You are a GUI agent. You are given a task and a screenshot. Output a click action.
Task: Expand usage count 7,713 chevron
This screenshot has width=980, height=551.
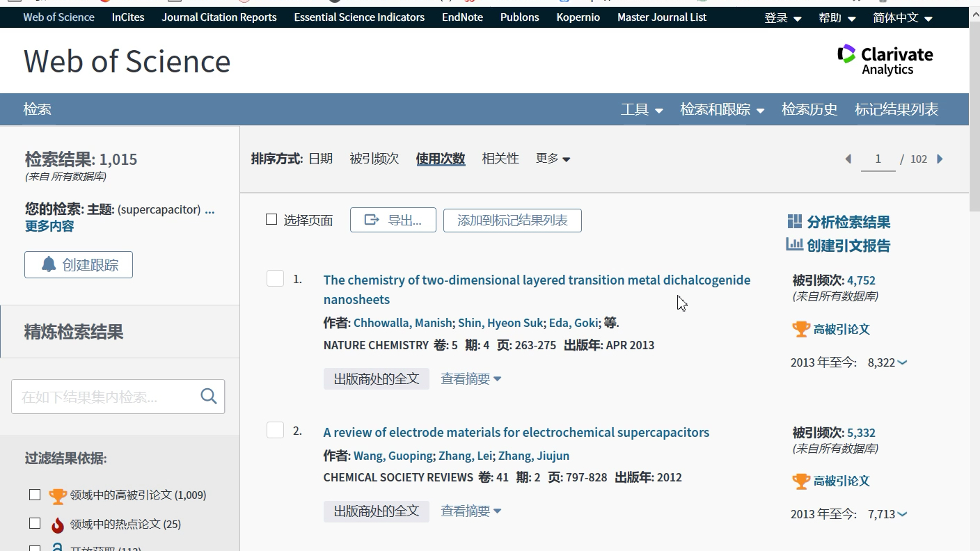pos(903,514)
